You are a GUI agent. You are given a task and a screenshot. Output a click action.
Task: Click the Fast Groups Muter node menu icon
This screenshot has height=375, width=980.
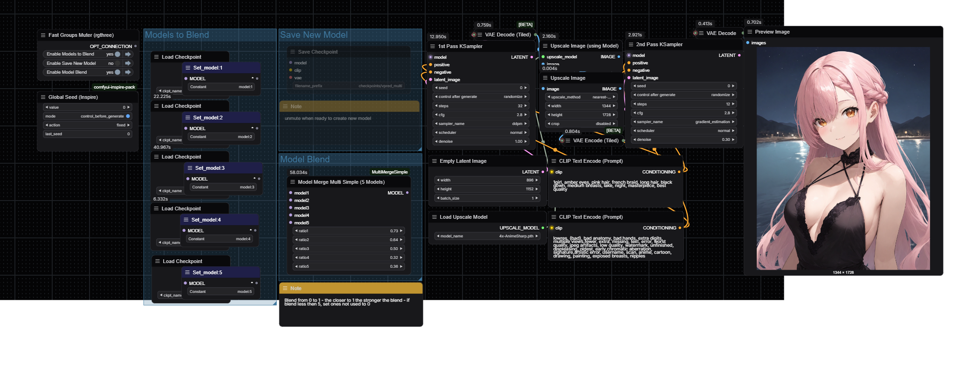coord(43,35)
